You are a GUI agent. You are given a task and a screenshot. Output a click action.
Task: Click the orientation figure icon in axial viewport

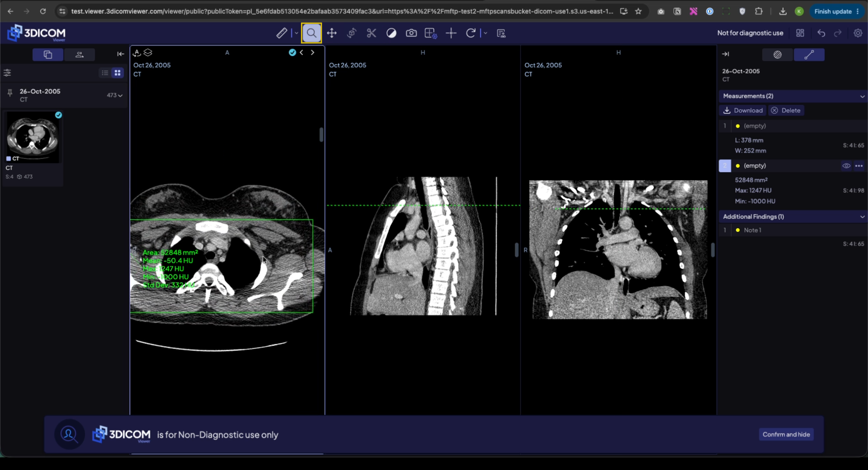pos(137,53)
